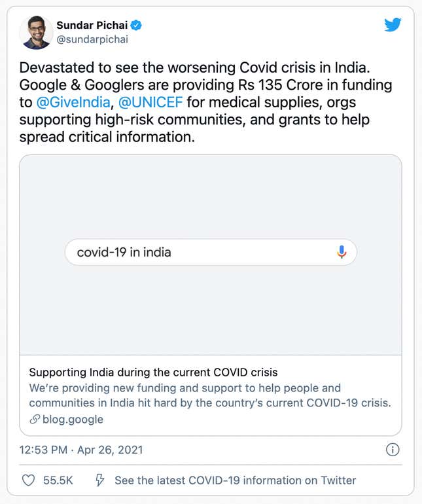Open the @GiveIndia mention
The width and height of the screenshot is (422, 504).
(73, 102)
